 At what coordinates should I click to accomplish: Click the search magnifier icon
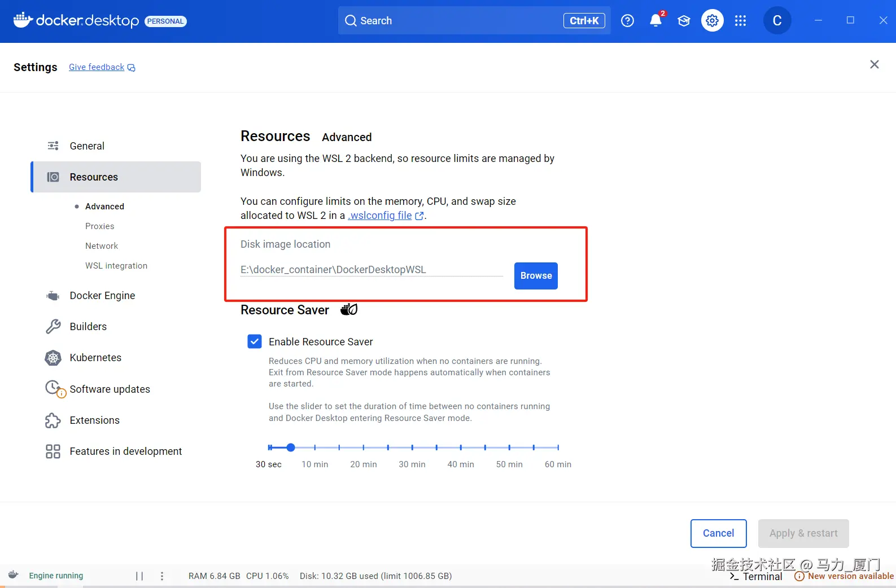click(351, 21)
